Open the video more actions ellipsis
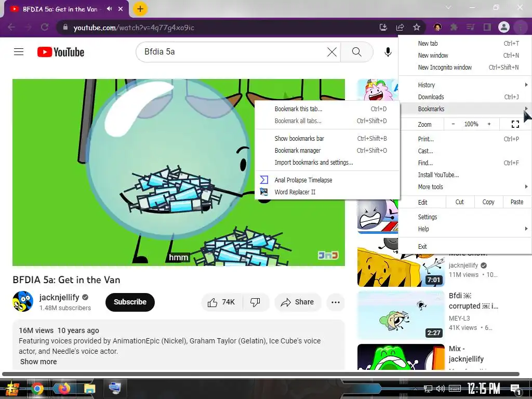The width and height of the screenshot is (532, 399). pos(336,302)
